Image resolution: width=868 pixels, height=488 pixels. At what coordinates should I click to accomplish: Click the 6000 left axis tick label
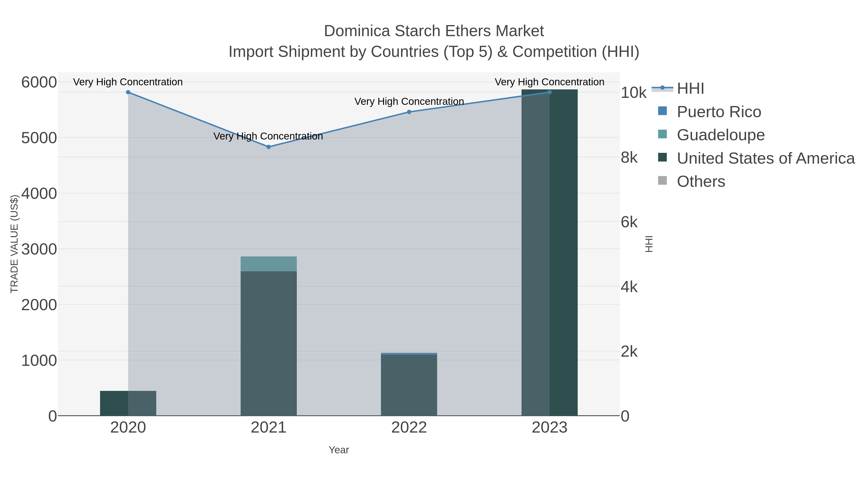[39, 82]
